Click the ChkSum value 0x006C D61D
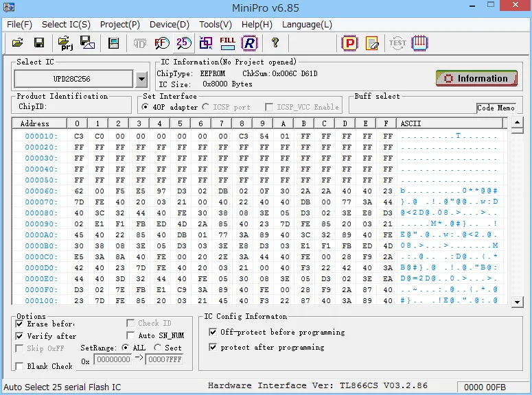Viewport: 532px width, 395px height. click(x=294, y=73)
